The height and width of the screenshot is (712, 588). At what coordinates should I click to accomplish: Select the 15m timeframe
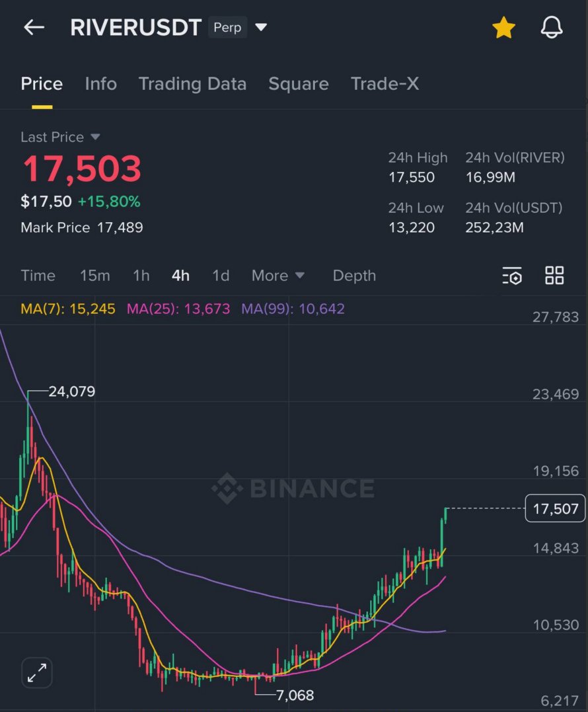tap(95, 276)
